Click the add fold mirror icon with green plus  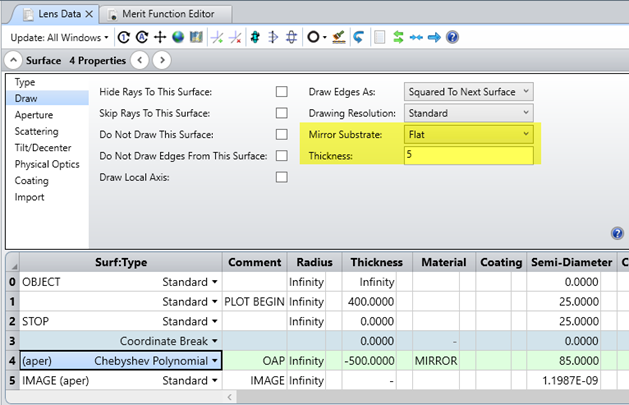217,37
